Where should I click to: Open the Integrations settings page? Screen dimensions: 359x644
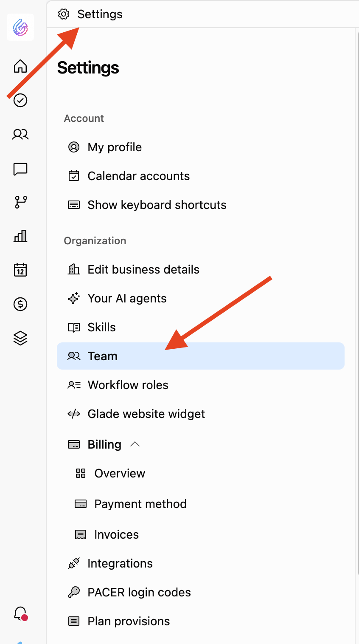(x=201, y=563)
